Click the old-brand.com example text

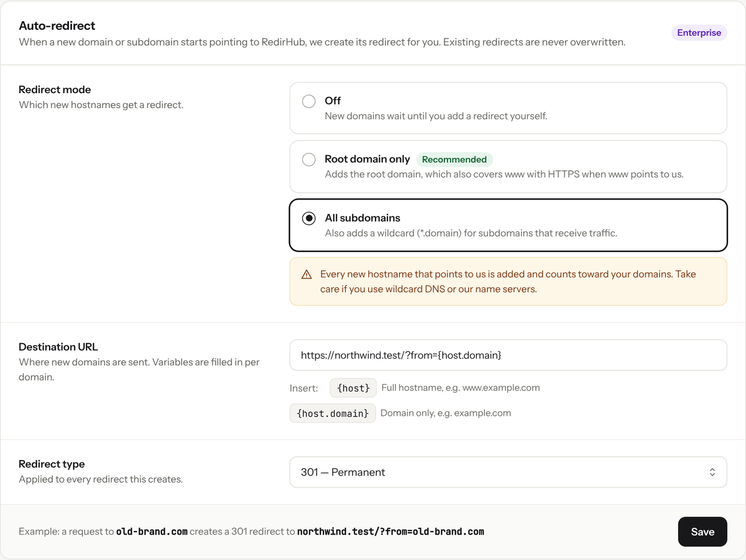pos(152,531)
